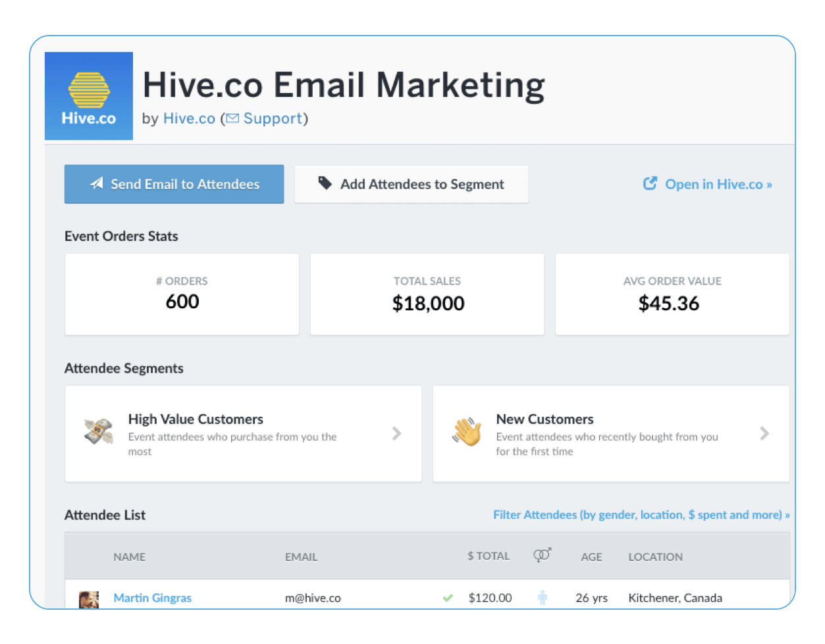The height and width of the screenshot is (644, 825).
Task: Click the male gender icon in Martin's row
Action: pyautogui.click(x=543, y=598)
